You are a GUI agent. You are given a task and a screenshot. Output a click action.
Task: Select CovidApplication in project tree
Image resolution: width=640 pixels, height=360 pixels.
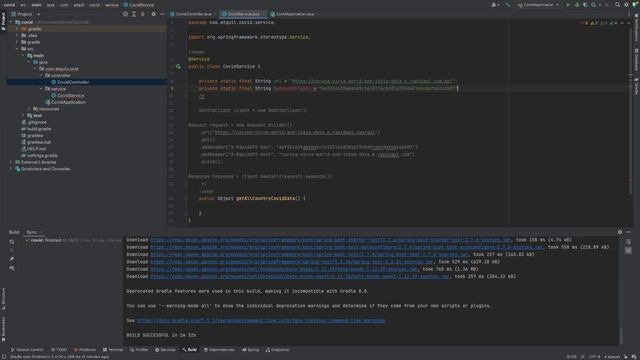[x=65, y=102]
